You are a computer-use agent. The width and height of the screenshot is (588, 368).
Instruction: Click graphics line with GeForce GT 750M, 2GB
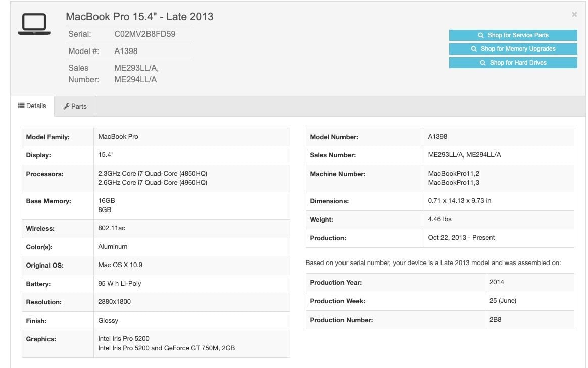[167, 348]
